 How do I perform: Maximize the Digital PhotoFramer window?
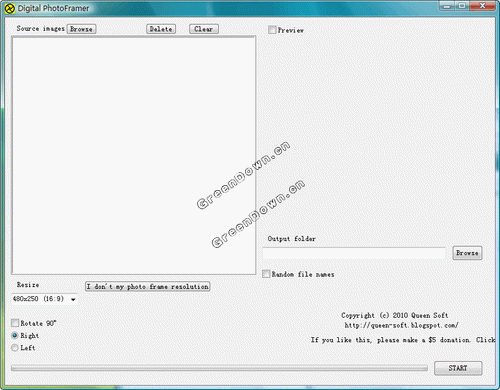coord(462,6)
